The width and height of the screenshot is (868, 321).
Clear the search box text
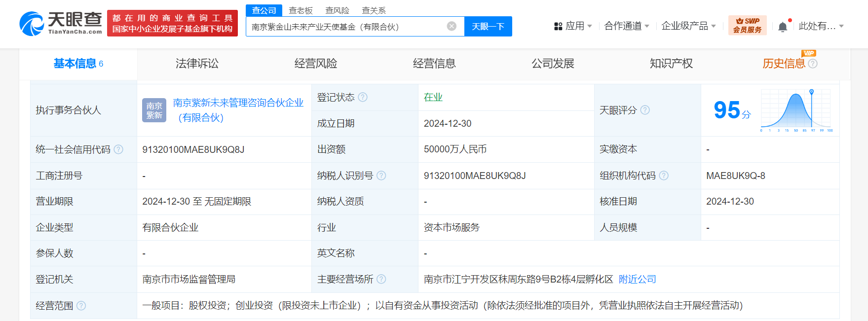[x=451, y=26]
